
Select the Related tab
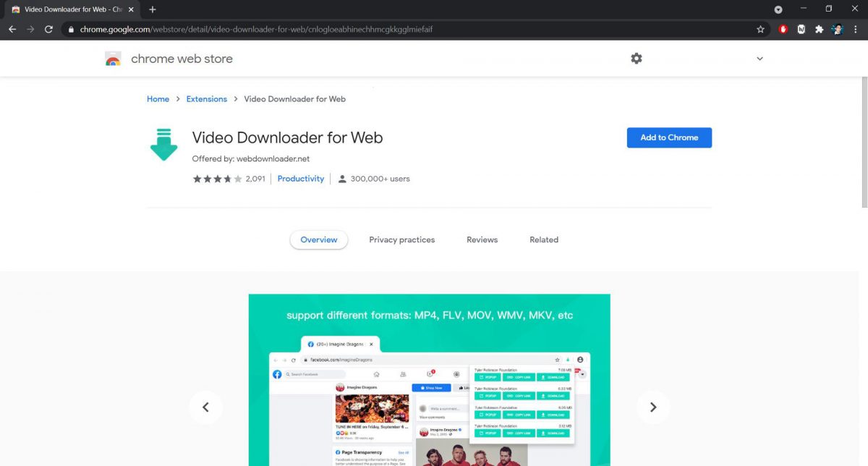543,240
